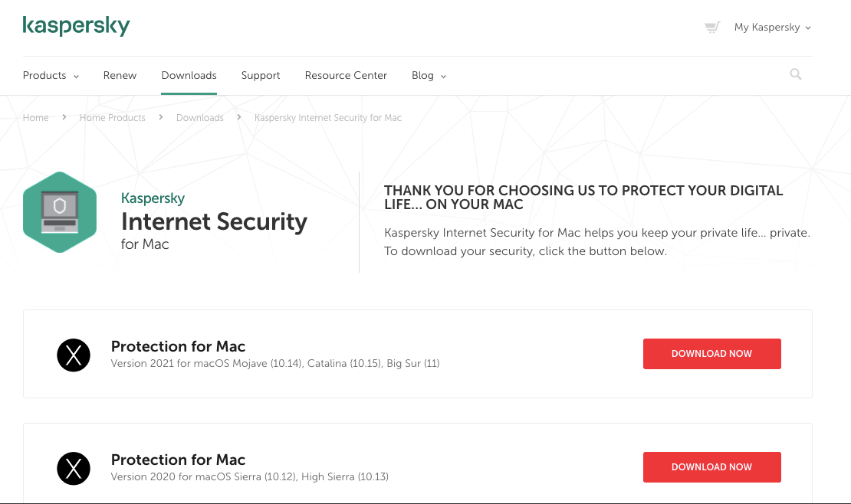Open the shopping cart icon

[x=712, y=28]
